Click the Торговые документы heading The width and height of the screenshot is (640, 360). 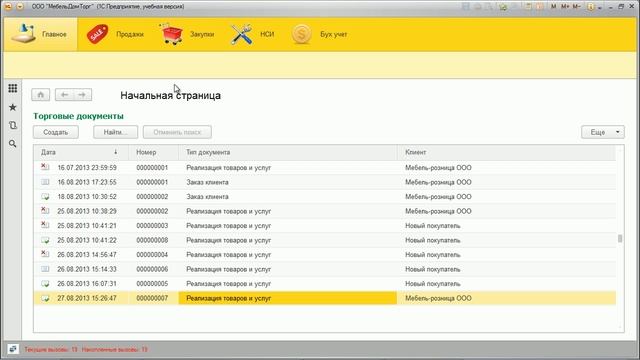78,116
